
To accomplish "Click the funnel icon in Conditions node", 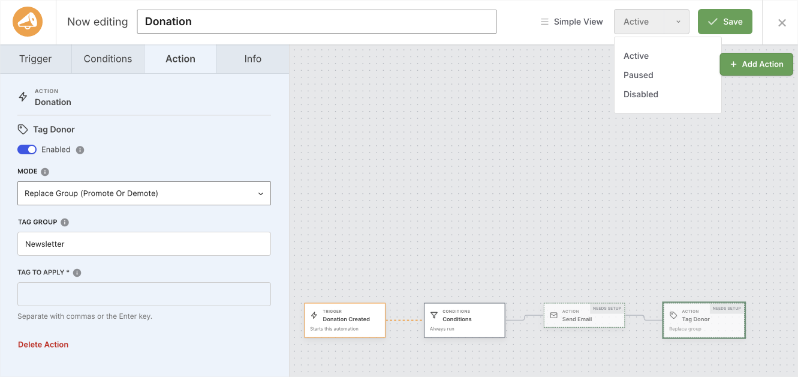I will pos(434,315).
